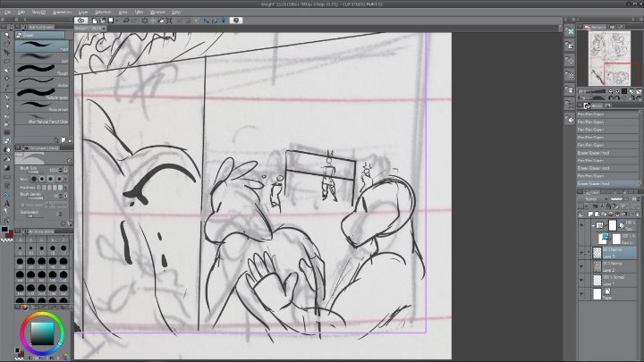Click the Navigator page thumbnail preview

pyautogui.click(x=609, y=59)
